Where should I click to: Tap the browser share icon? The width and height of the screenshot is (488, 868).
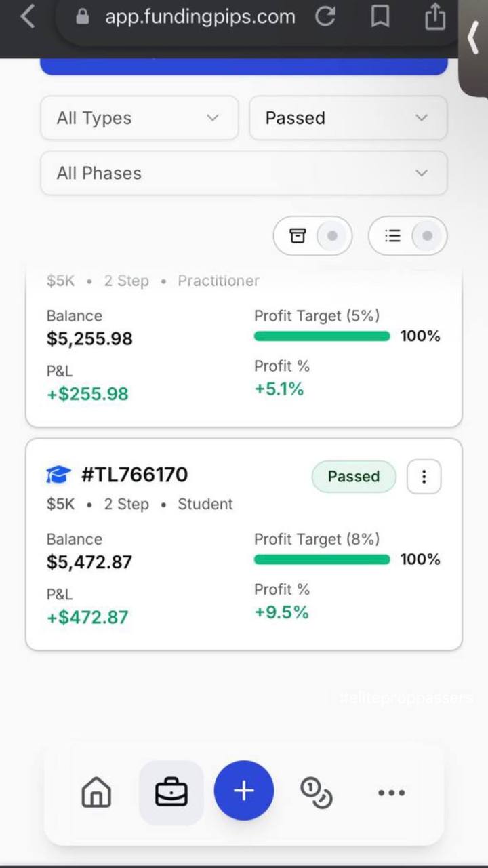point(435,18)
